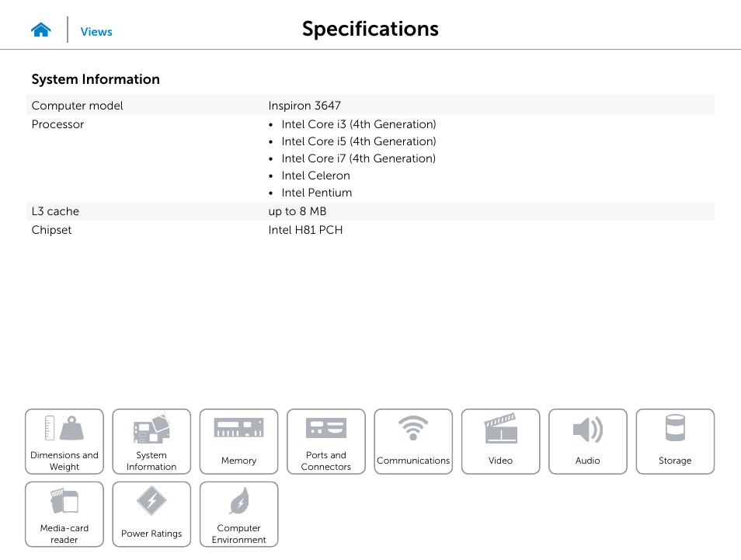The width and height of the screenshot is (741, 560).
Task: Go to the home page icon
Action: (x=41, y=30)
